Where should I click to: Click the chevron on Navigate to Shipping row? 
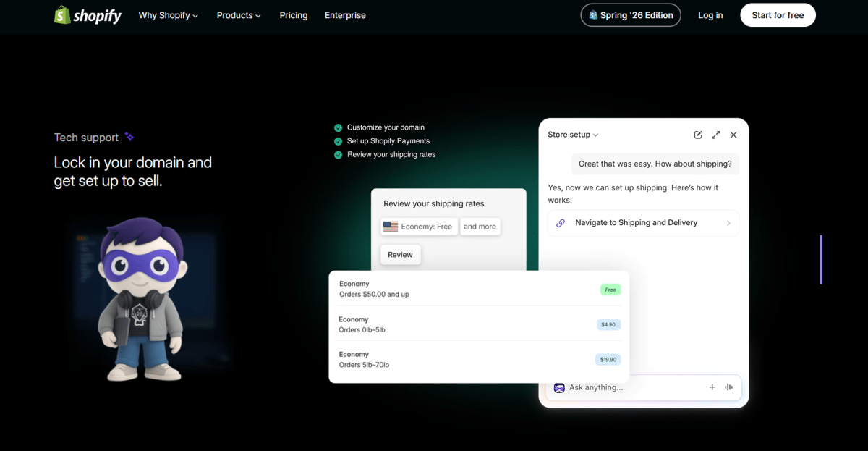point(728,223)
